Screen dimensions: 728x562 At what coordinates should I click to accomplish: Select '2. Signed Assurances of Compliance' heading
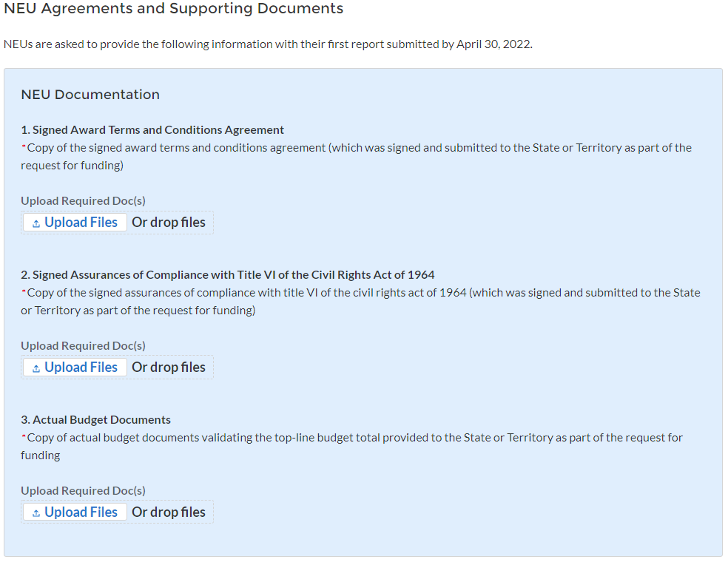(228, 275)
